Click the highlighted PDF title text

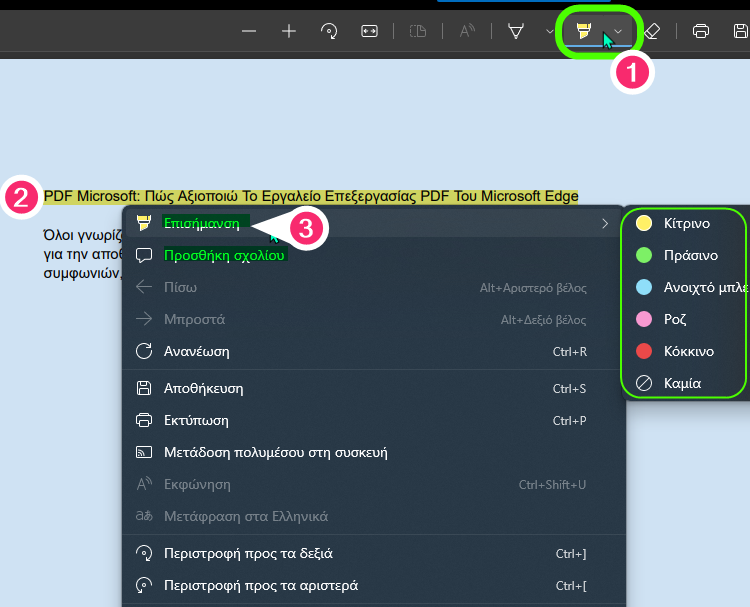(310, 196)
